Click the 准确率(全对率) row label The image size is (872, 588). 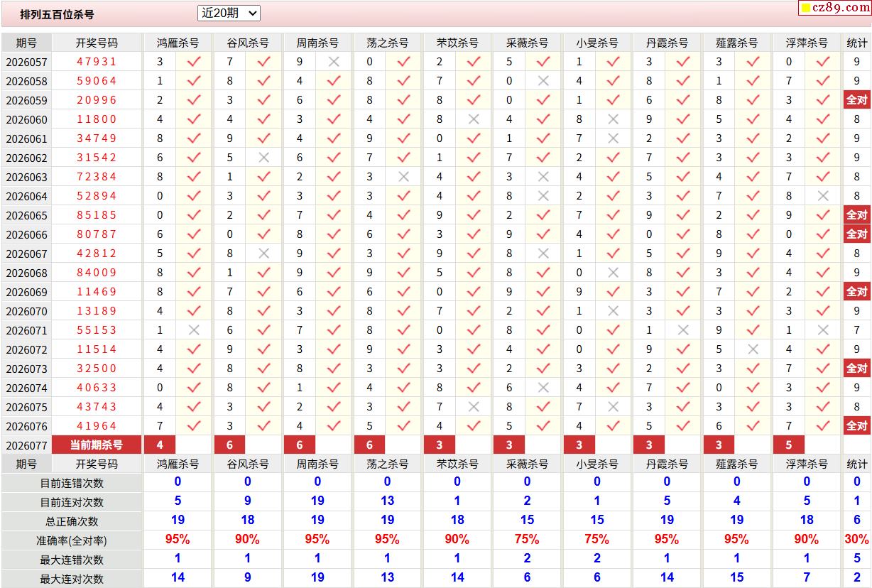(72, 540)
